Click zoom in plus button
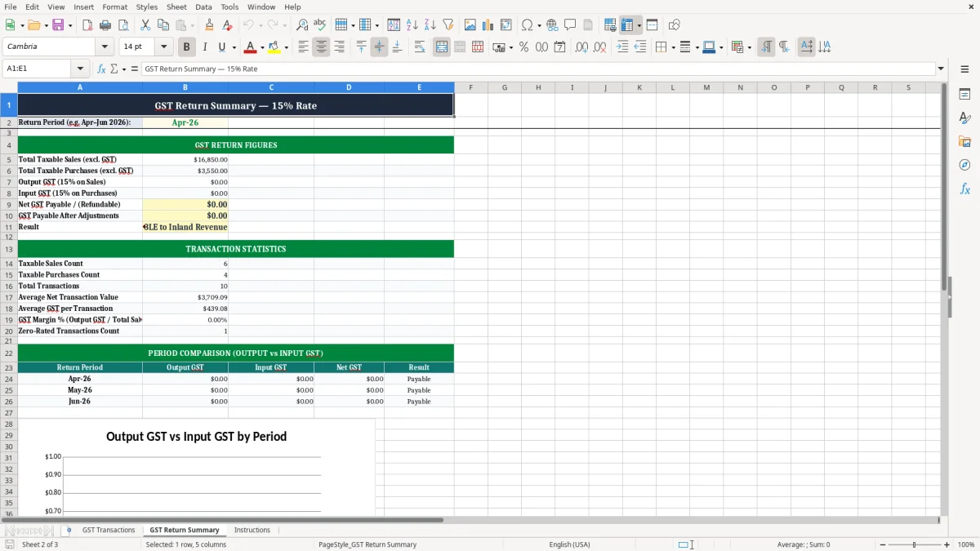Screen dimensions: 980x551 (x=947, y=544)
